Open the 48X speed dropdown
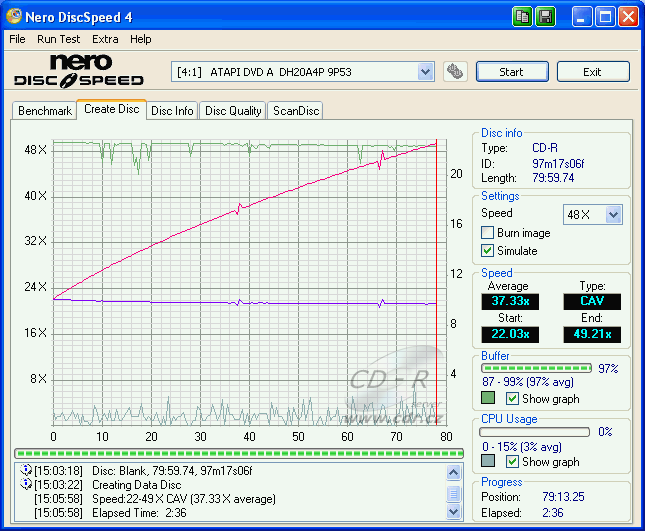This screenshot has width=645, height=531. pos(613,214)
